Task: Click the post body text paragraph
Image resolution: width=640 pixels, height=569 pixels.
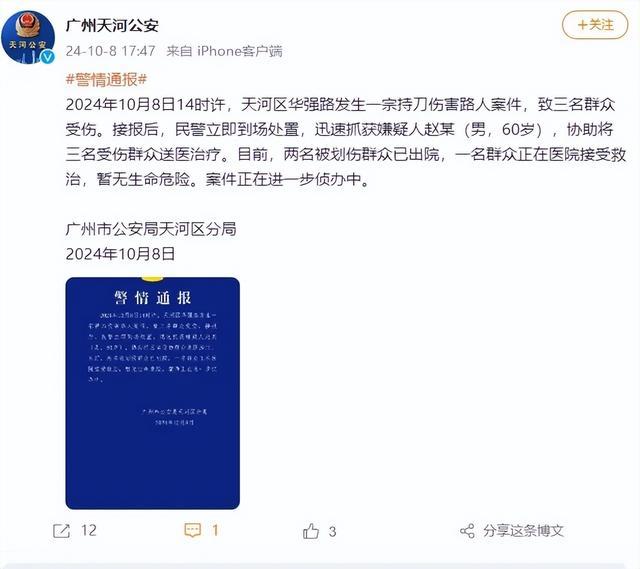Action: coord(345,142)
